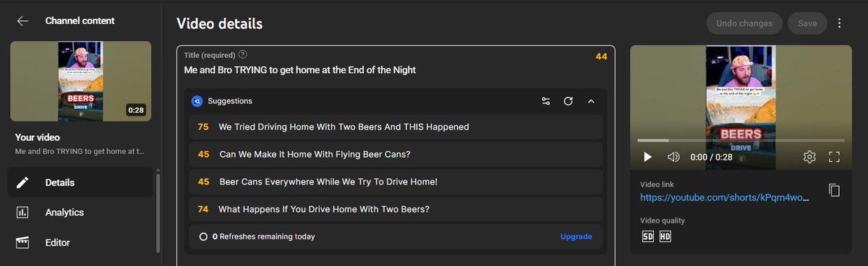Open the three-dot more options menu

840,23
